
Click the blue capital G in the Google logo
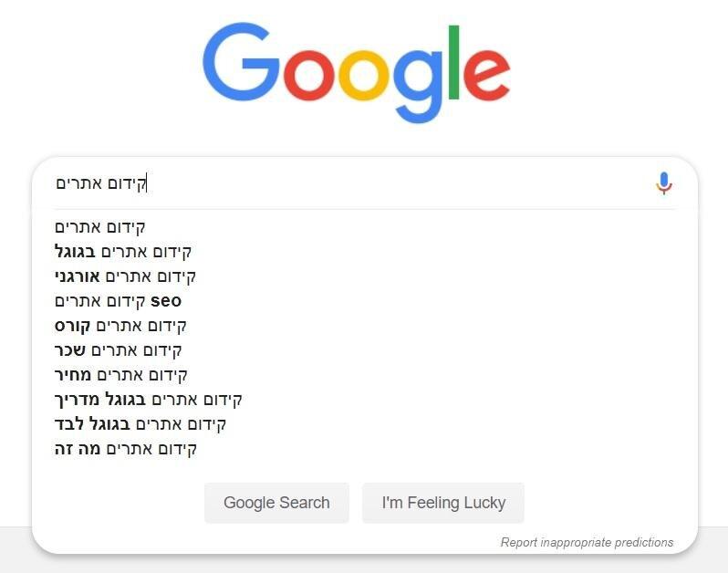click(x=238, y=64)
